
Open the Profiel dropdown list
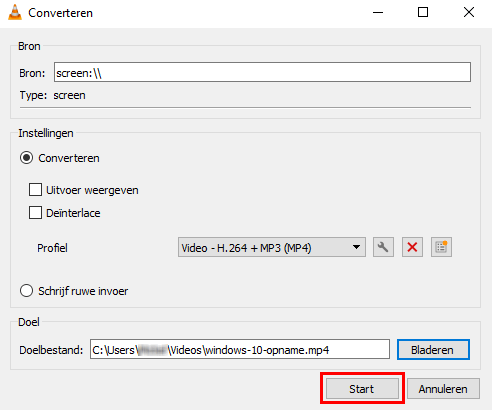[x=272, y=247]
